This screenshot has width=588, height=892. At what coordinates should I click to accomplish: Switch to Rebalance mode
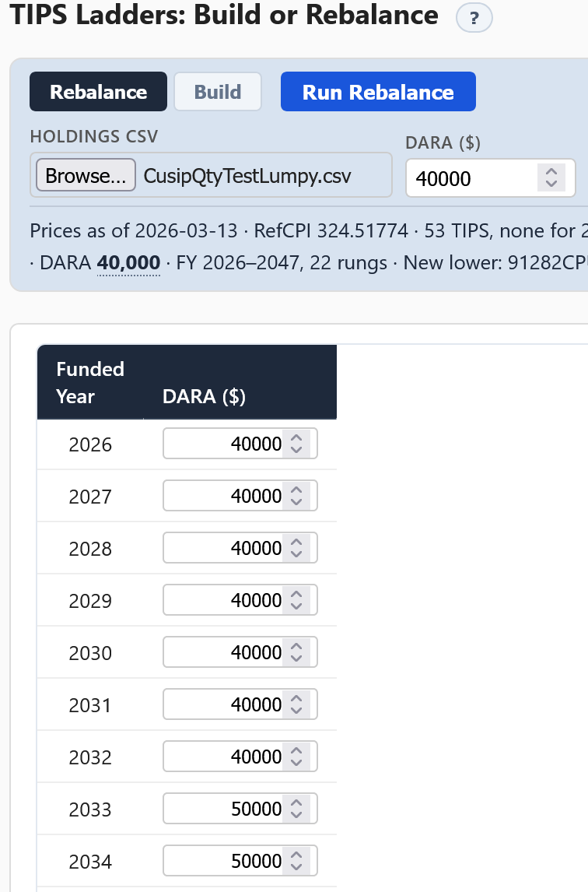pos(98,92)
